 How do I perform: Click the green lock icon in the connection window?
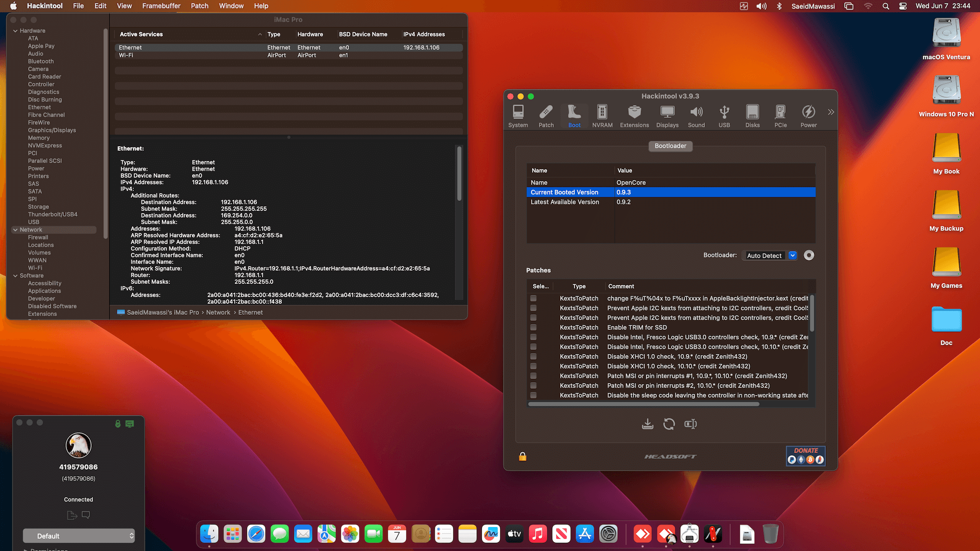tap(118, 423)
